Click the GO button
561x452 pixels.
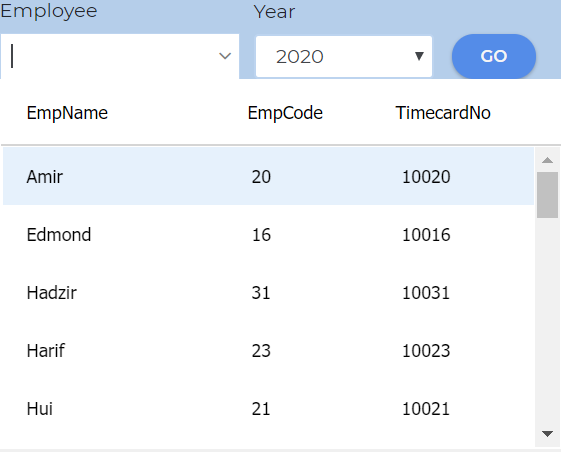(494, 56)
